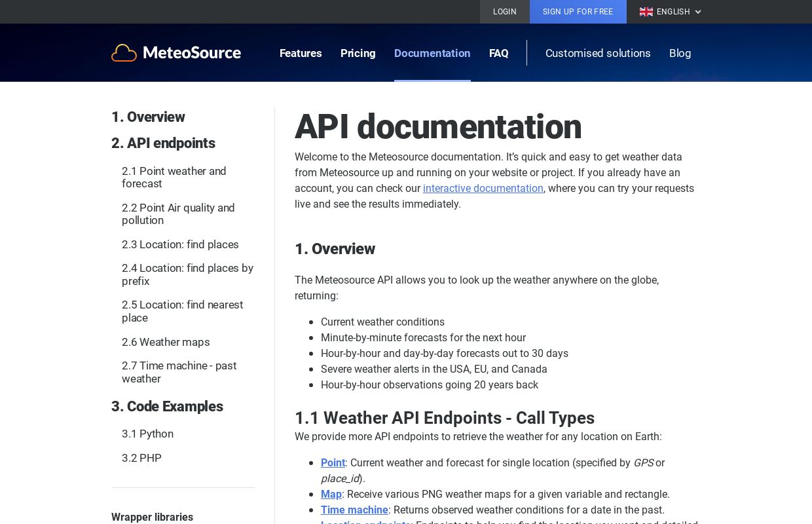Viewport: 812px width, 524px height.
Task: Select the Documentation nav tab
Action: pyautogui.click(x=432, y=53)
